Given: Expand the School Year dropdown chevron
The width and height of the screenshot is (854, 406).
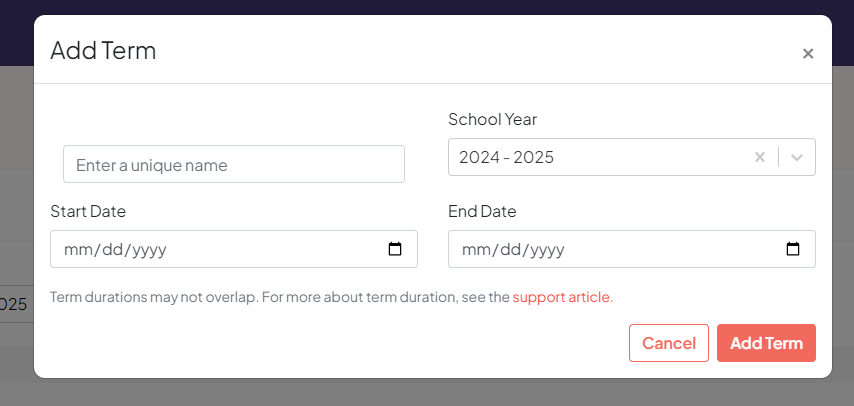Looking at the screenshot, I should click(797, 157).
